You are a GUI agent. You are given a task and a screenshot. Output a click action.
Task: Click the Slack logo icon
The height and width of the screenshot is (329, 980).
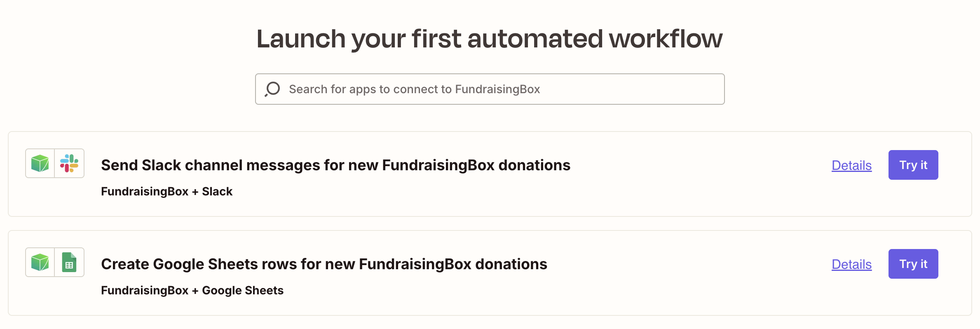click(x=69, y=163)
